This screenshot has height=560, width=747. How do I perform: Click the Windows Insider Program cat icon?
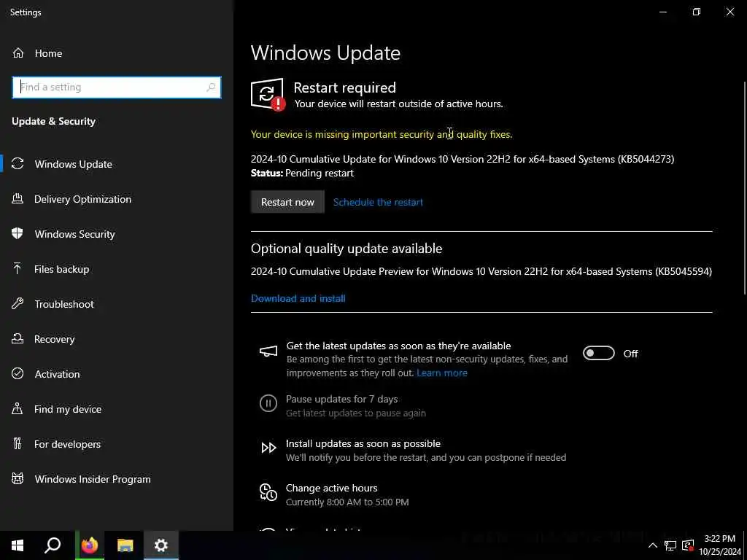tap(18, 479)
